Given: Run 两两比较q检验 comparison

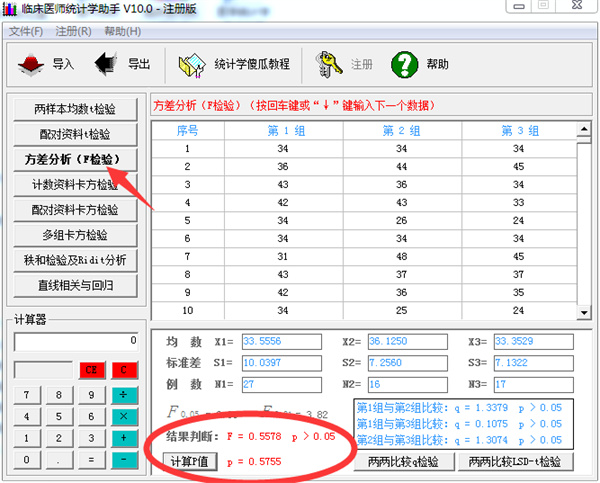Looking at the screenshot, I should click(403, 462).
